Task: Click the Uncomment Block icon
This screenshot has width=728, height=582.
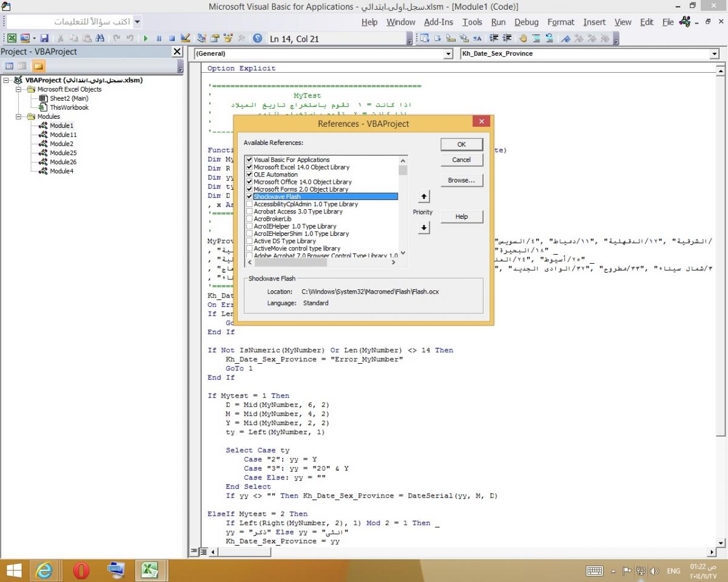Action: coord(550,38)
